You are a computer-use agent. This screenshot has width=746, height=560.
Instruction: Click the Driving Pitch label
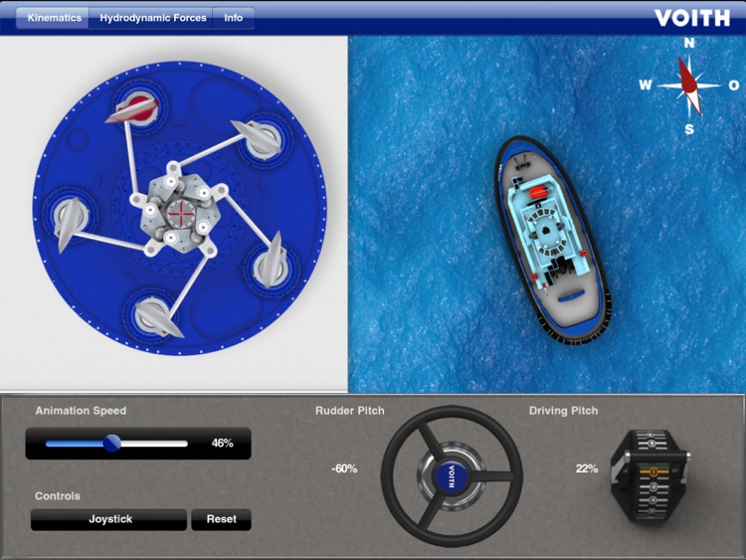click(x=563, y=411)
